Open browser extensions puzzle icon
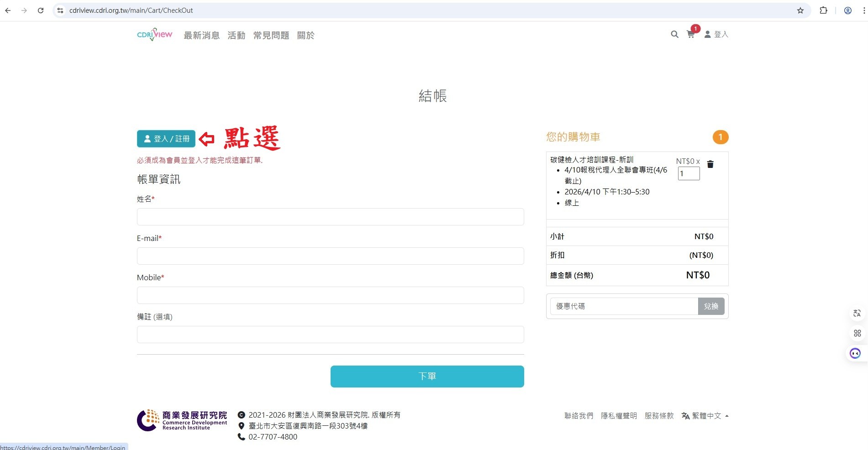Screen dimensions: 868x450 [823, 10]
